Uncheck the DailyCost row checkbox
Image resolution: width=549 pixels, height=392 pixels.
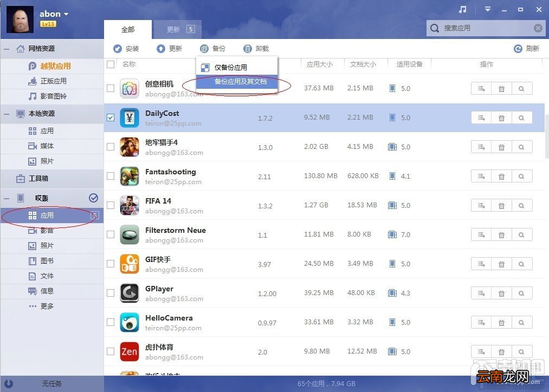click(x=111, y=117)
